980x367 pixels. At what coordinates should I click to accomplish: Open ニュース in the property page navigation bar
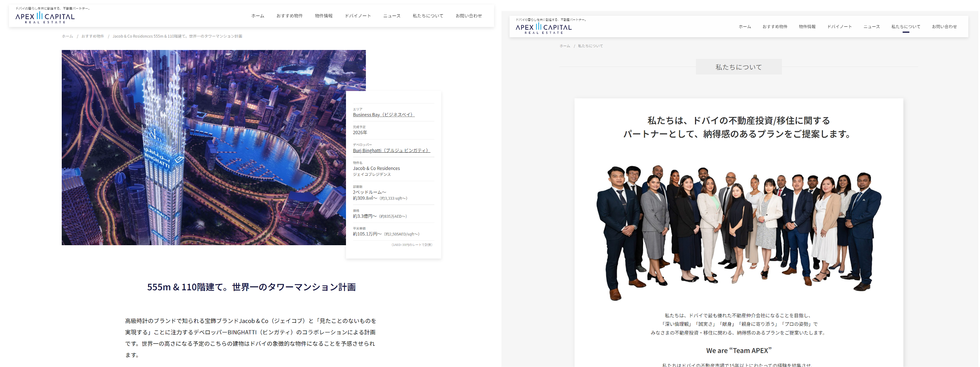pyautogui.click(x=392, y=16)
